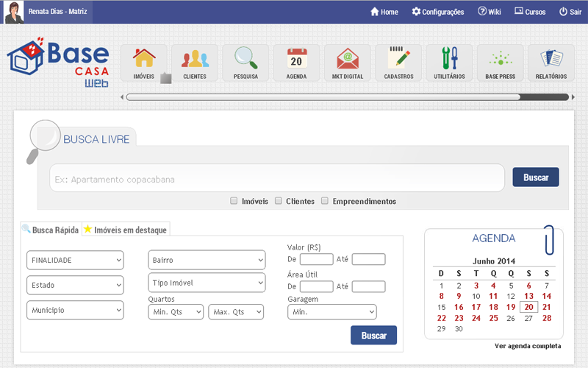Screen dimensions: 588x368
Task: Expand the FINALIDADE dropdown
Action: 75,260
